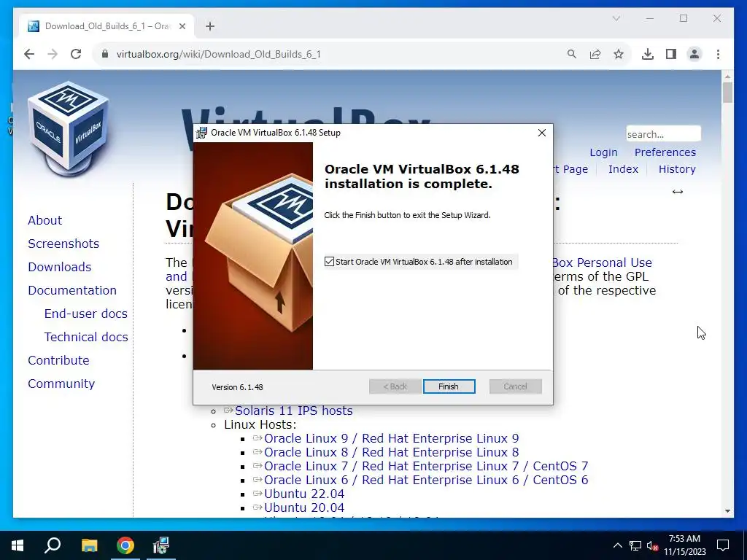The height and width of the screenshot is (560, 747).
Task: Open Screenshots in the sidebar
Action: 63,244
